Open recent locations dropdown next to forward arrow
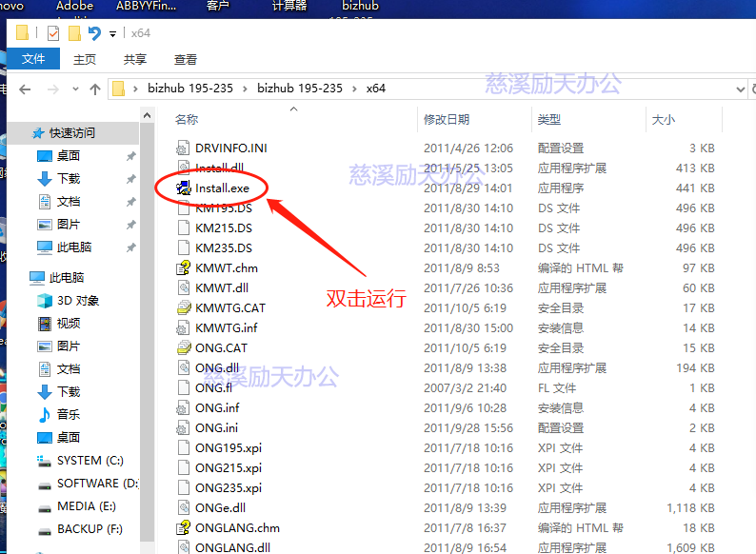Image resolution: width=756 pixels, height=554 pixels. [75, 89]
